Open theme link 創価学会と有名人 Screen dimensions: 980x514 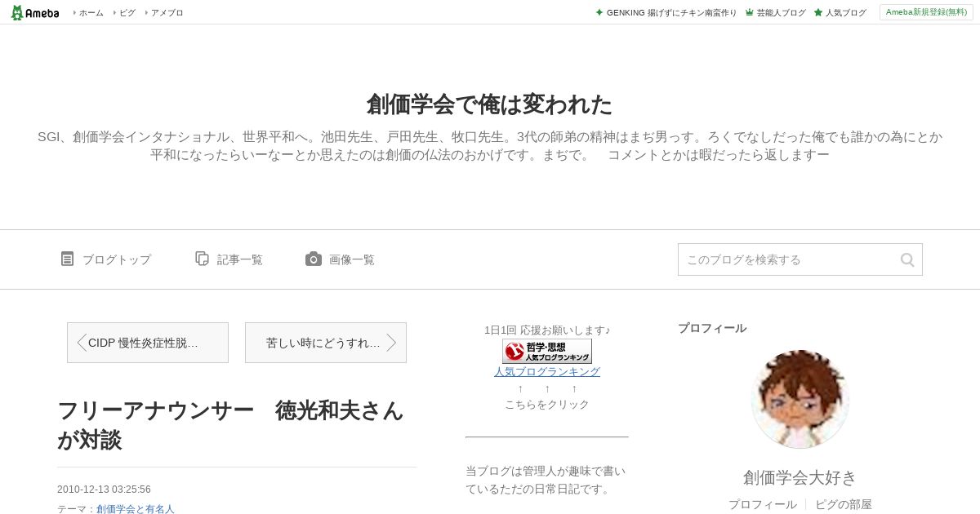(136, 509)
